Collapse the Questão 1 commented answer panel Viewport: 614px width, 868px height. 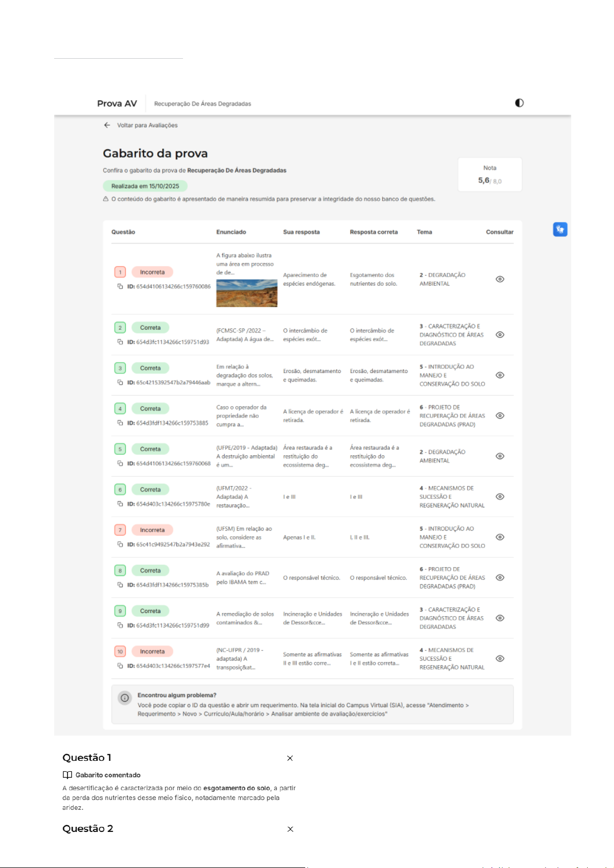(290, 758)
